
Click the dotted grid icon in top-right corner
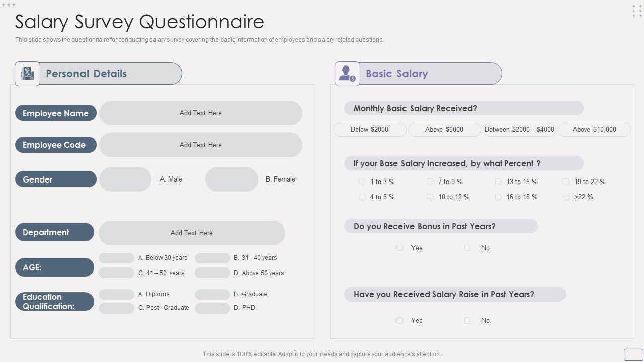click(637, 11)
